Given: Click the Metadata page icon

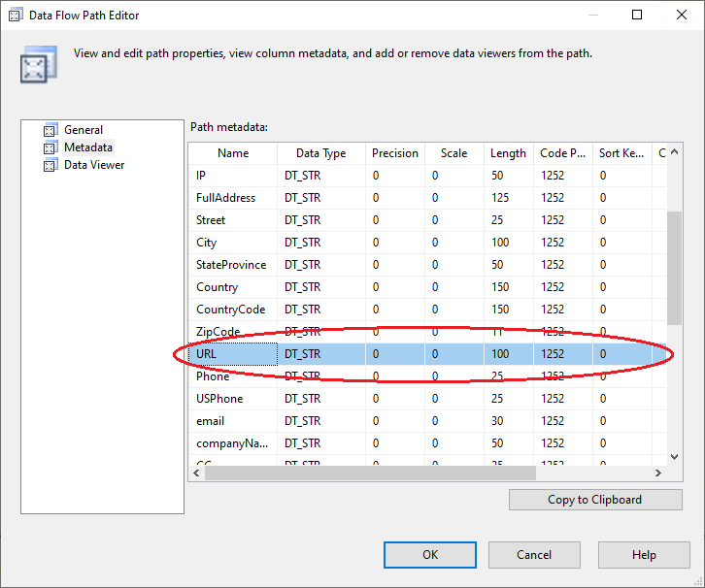Looking at the screenshot, I should (x=50, y=147).
